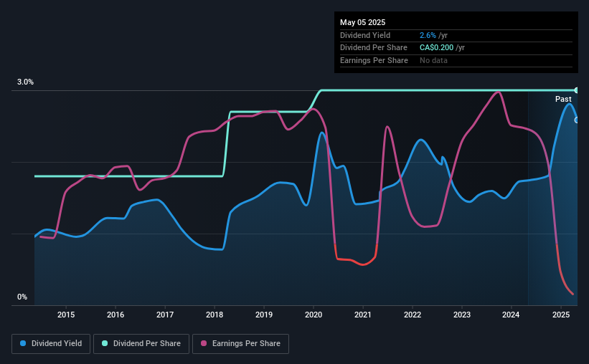Click the tooltip Dividend Yield row label
The image size is (589, 364).
(365, 35)
